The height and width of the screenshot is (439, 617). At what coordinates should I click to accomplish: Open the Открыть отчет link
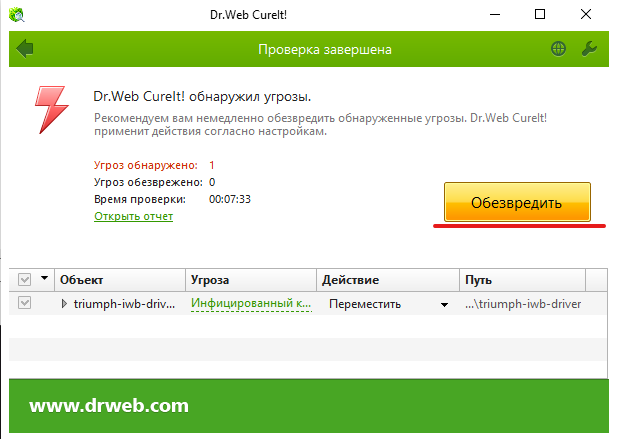133,216
